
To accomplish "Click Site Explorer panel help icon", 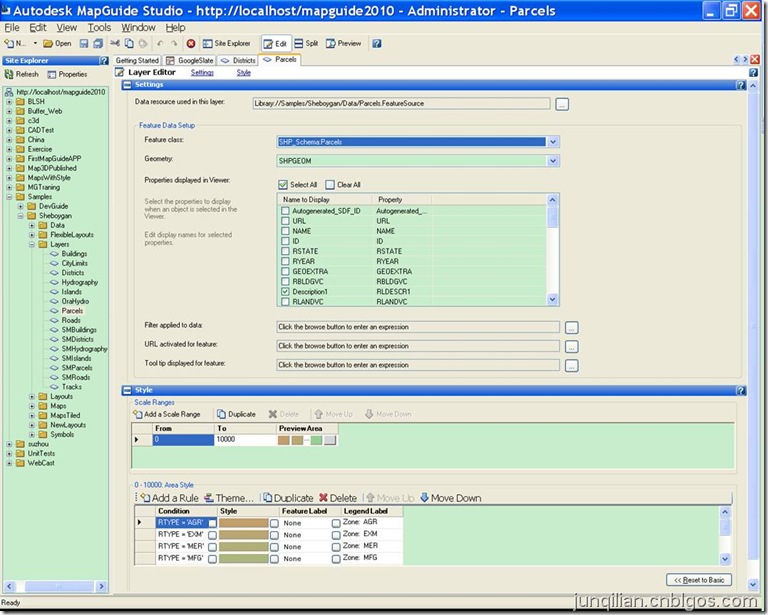I will coord(104,61).
